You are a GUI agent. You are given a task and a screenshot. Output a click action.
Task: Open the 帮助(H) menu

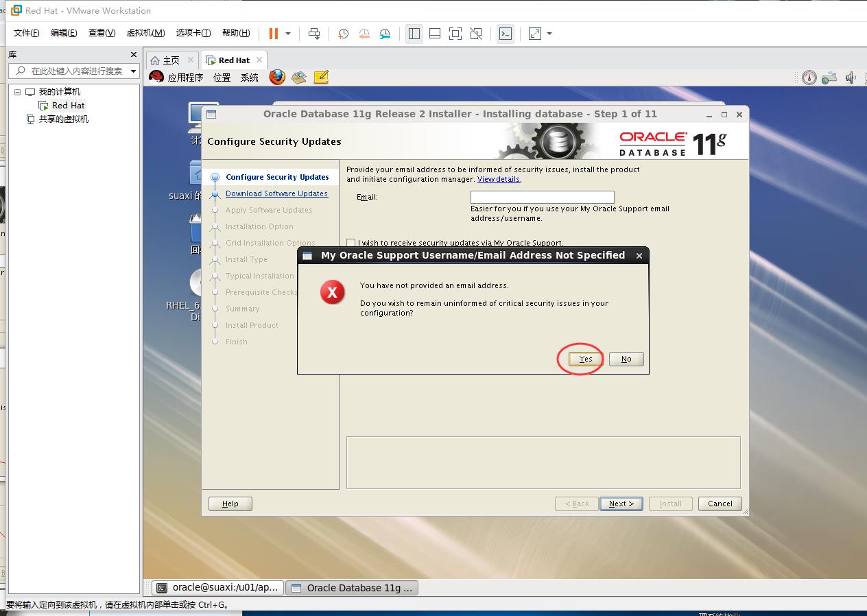(x=236, y=33)
